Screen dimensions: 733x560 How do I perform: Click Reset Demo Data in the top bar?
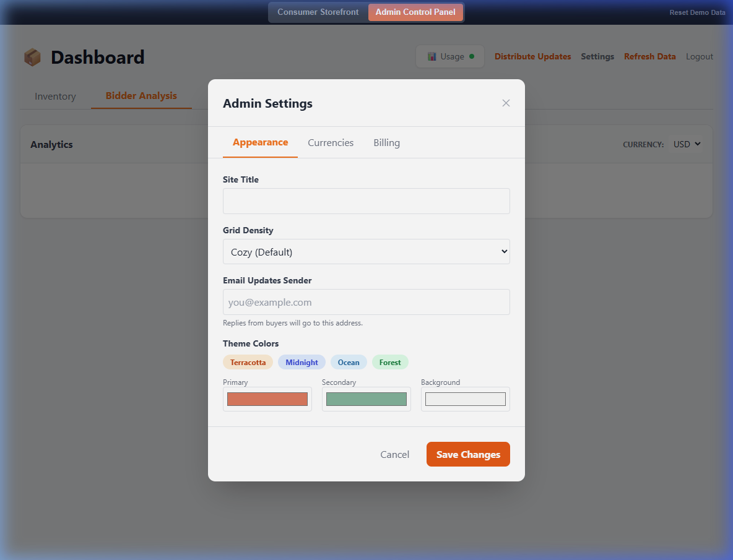[x=697, y=12]
